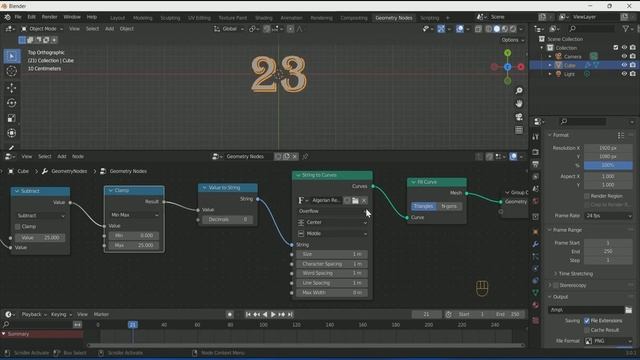Open Output properties tab icon
This screenshot has width=640, height=360.
pyautogui.click(x=536, y=164)
